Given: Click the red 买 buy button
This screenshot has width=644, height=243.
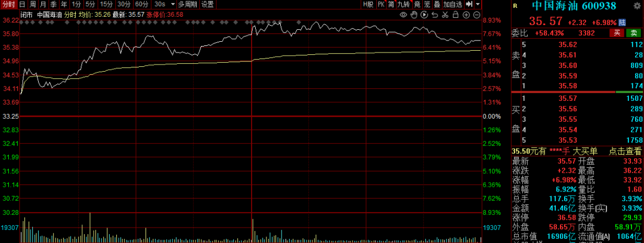Looking at the screenshot, I should coord(617,33).
